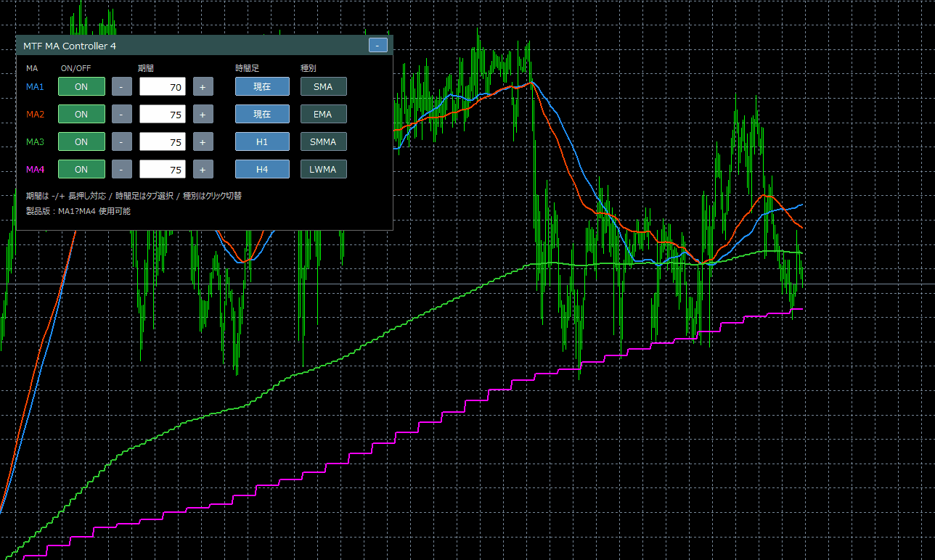Click the MA1 blue label
The width and height of the screenshot is (935, 560).
coord(35,86)
